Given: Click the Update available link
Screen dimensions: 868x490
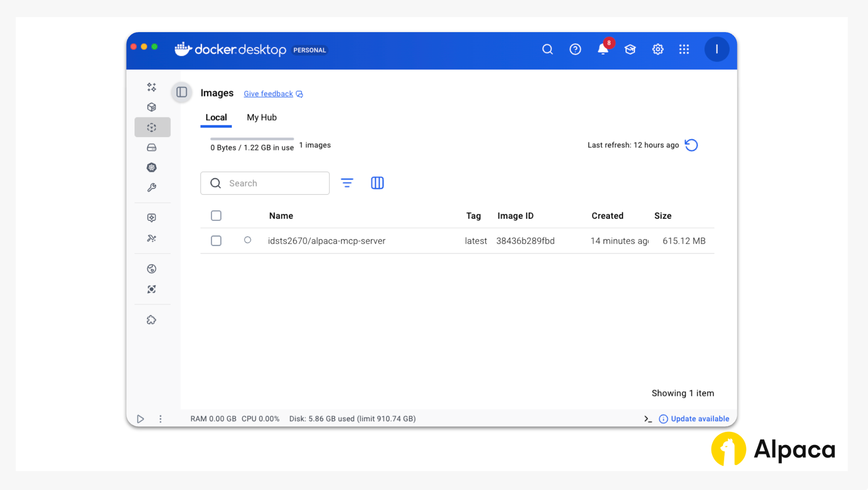Looking at the screenshot, I should tap(699, 419).
